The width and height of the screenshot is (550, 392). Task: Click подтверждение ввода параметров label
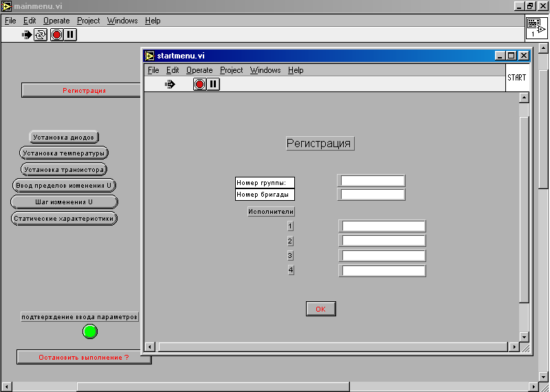click(80, 317)
